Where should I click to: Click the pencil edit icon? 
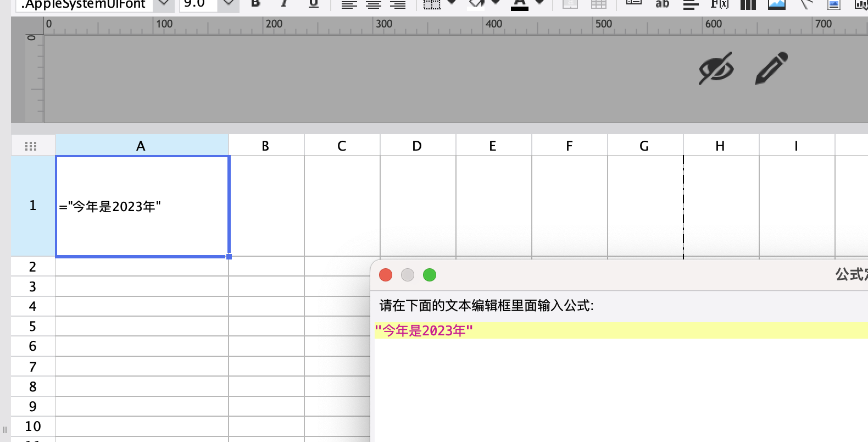point(771,68)
